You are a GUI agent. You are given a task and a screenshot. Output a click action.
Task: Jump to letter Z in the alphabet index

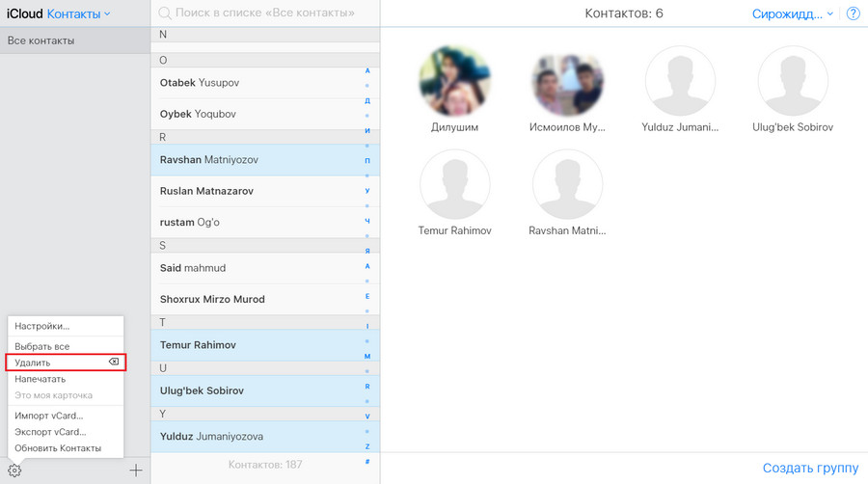pos(366,446)
